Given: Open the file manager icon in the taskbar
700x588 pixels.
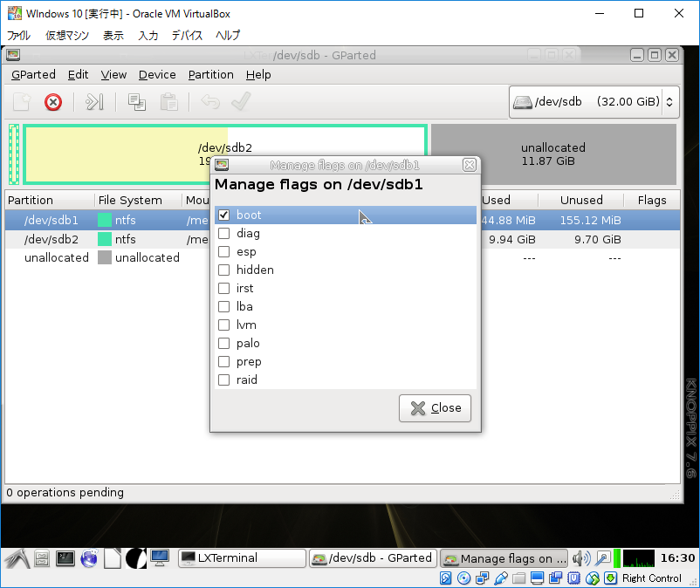Looking at the screenshot, I should click(42, 558).
